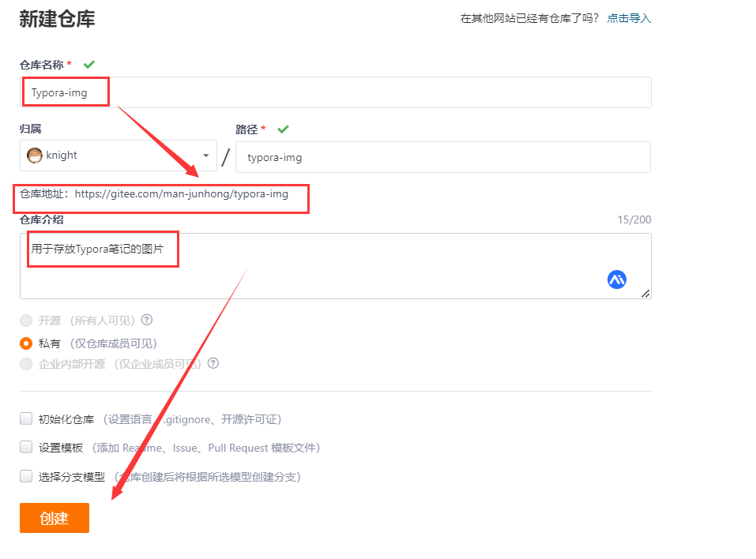Enable the 初始化仓库 checkbox
Screen dimensions: 756x559
pyautogui.click(x=26, y=418)
